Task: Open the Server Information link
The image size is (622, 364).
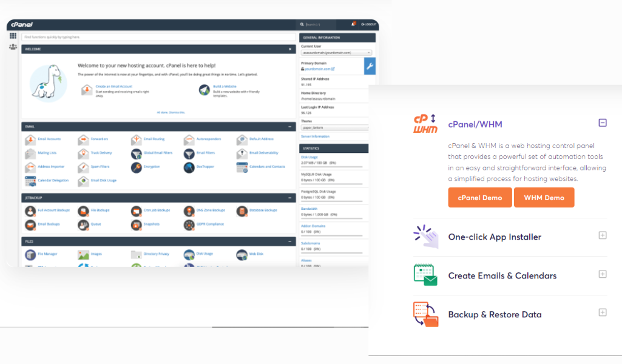Action: (315, 136)
